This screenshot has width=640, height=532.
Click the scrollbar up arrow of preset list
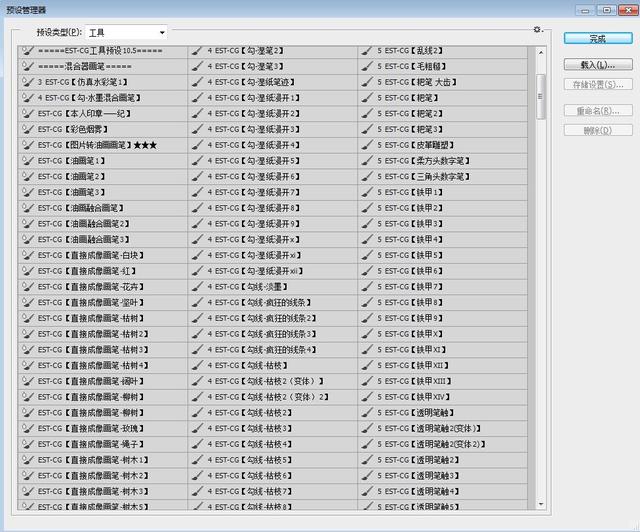point(541,52)
